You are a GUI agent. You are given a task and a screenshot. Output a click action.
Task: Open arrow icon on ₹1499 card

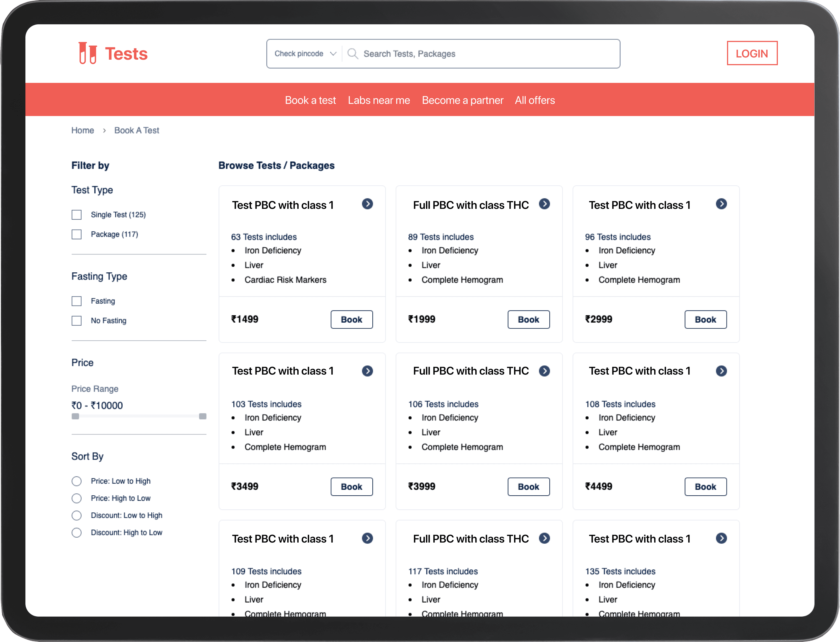(x=367, y=204)
